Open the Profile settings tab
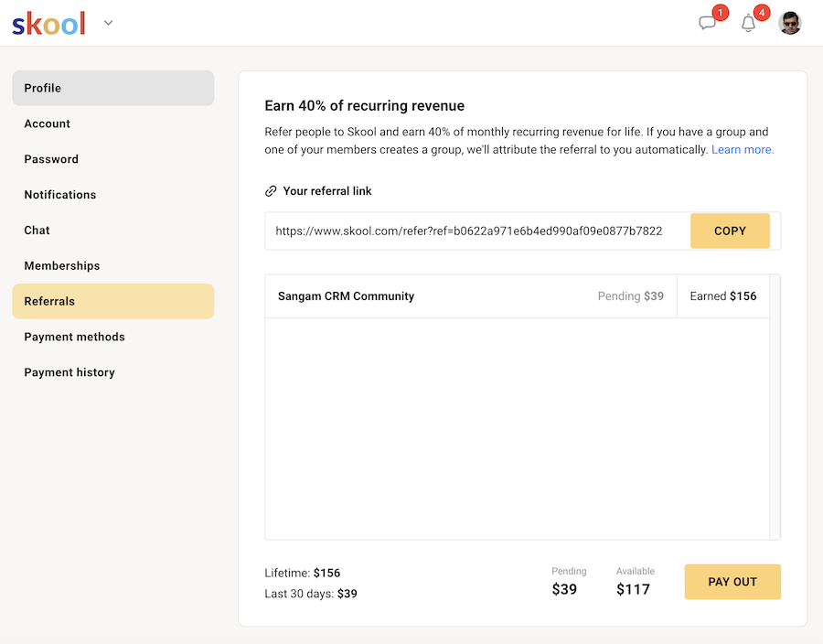The width and height of the screenshot is (823, 644). point(112,88)
